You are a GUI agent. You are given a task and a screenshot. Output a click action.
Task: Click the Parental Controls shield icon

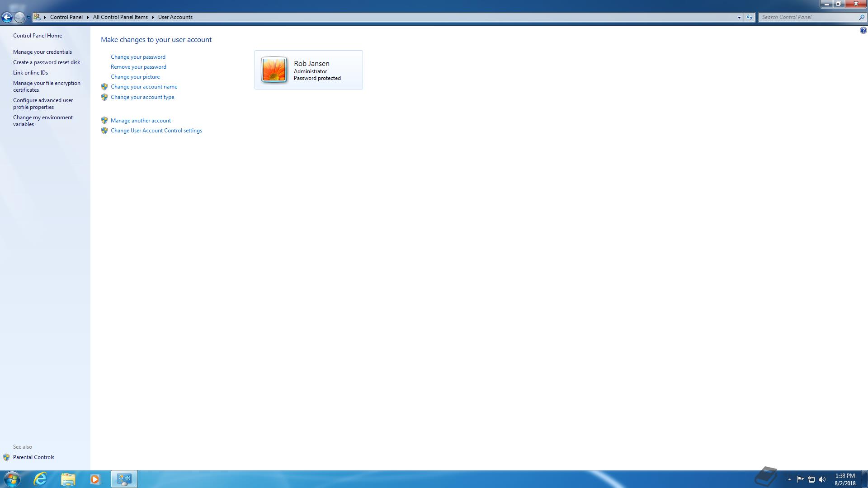click(6, 457)
